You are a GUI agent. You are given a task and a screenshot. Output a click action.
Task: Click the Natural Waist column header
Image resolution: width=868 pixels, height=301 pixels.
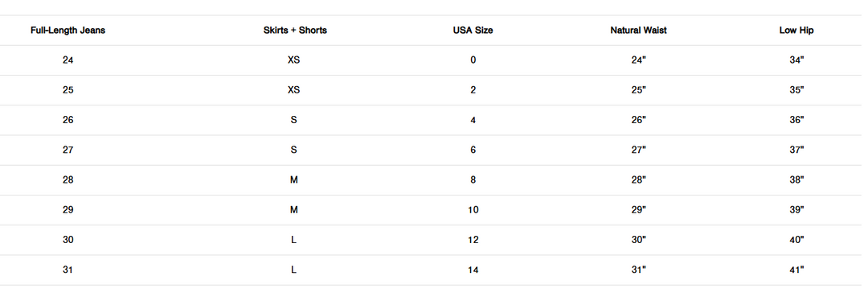click(638, 31)
